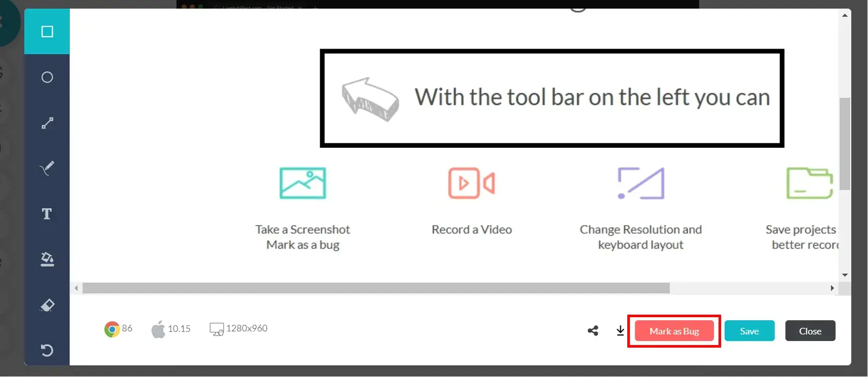Screen dimensions: 868x377
Task: Open the color fill tool
Action: 47,259
